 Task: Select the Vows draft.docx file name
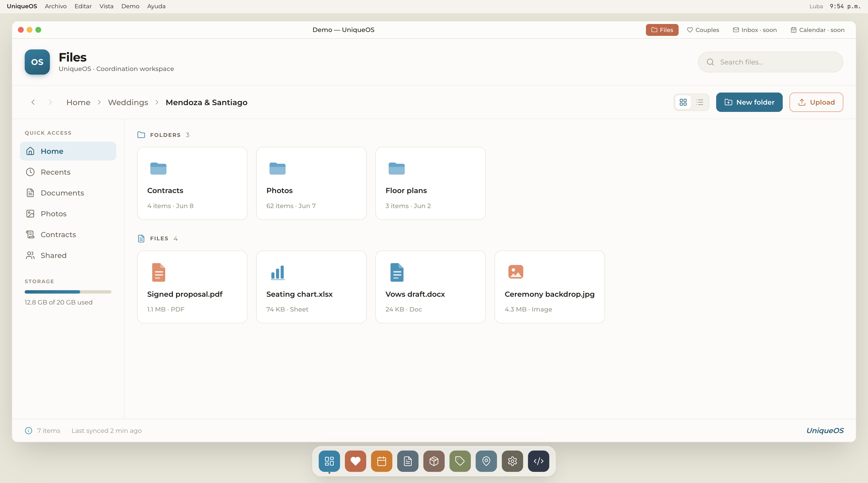[415, 294]
